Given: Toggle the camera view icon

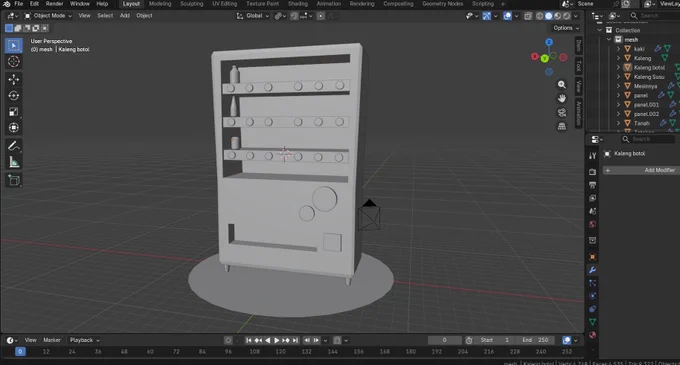Looking at the screenshot, I should pyautogui.click(x=562, y=112).
